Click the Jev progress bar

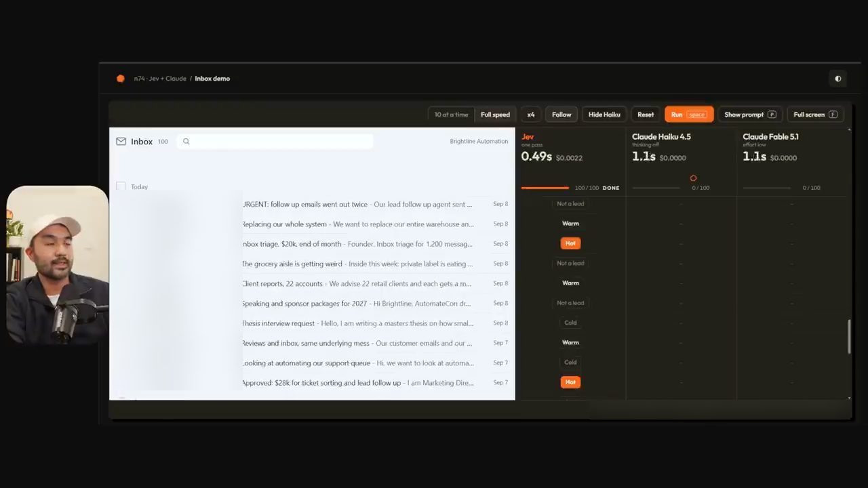pos(545,188)
